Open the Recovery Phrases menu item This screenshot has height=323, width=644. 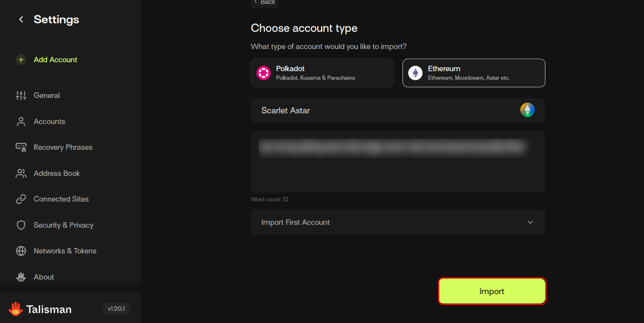point(63,147)
